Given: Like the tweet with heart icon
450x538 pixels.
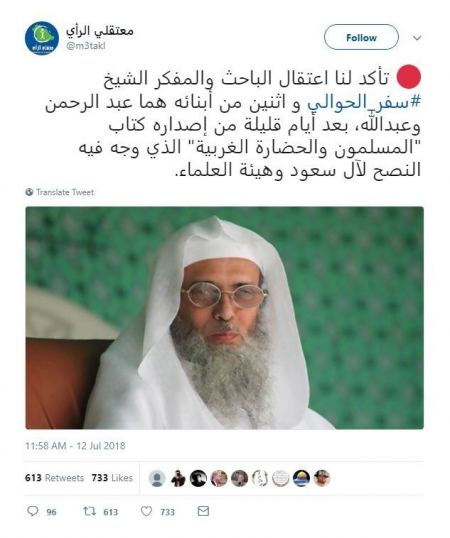Looking at the screenshot, I should click(146, 511).
